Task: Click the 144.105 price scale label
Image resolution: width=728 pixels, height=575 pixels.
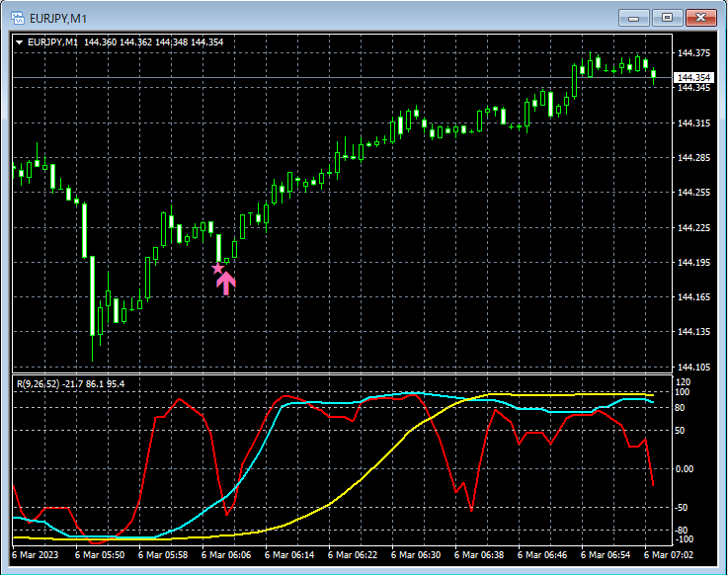Action: (693, 368)
